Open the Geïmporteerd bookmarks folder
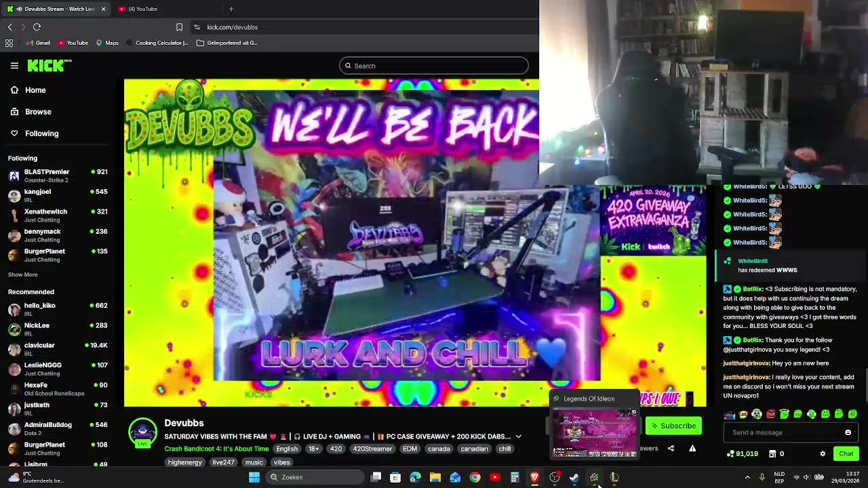This screenshot has width=868, height=488. pyautogui.click(x=227, y=43)
